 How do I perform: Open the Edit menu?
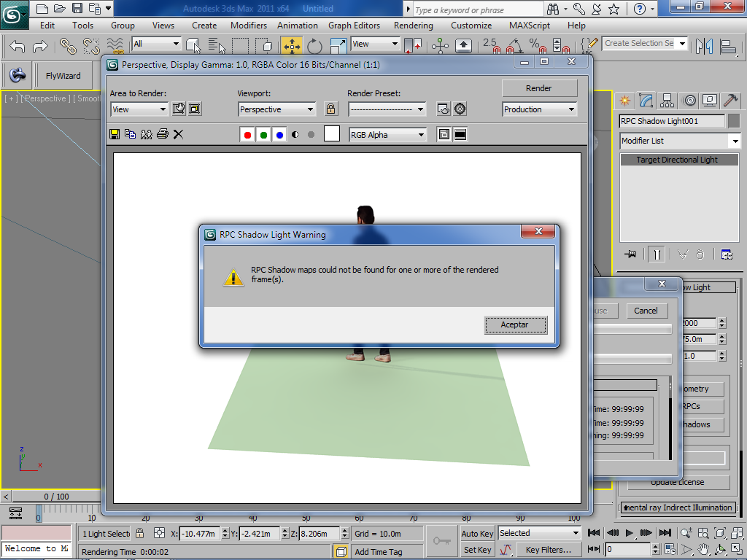pos(47,26)
